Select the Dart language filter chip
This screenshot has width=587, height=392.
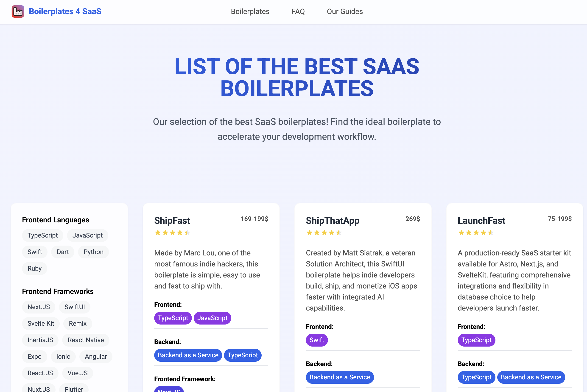(x=62, y=252)
